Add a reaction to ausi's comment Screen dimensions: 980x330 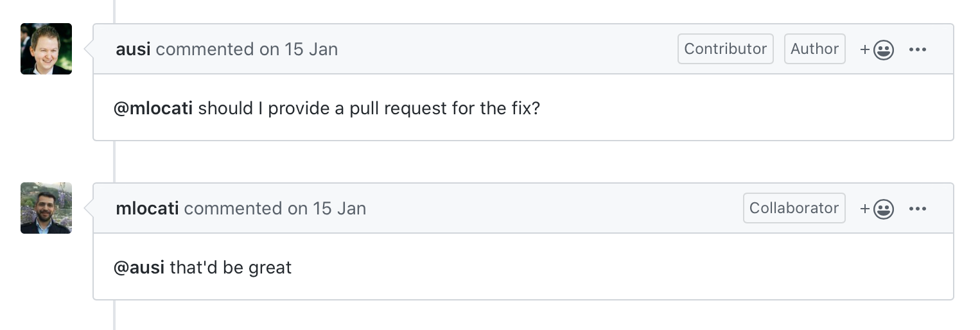pyautogui.click(x=877, y=49)
